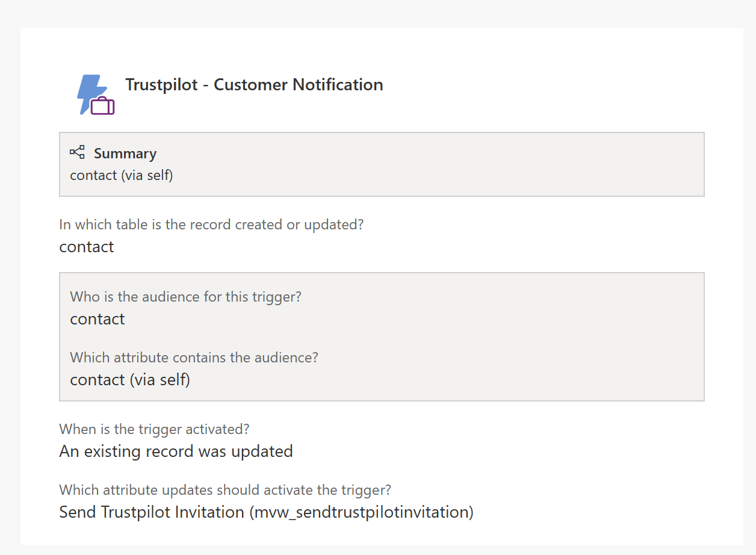The image size is (756, 555).
Task: Click the Summary heading text
Action: (x=125, y=153)
